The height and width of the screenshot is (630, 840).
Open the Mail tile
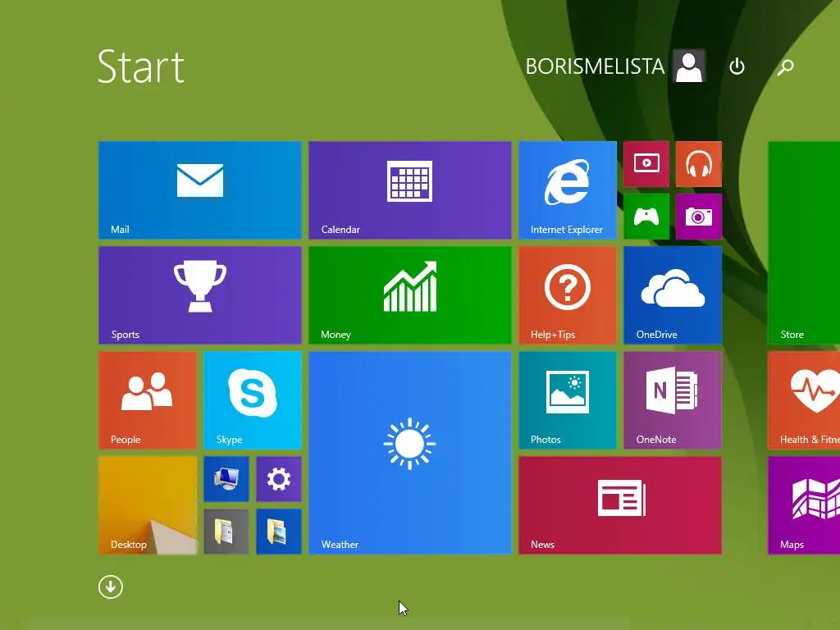click(200, 189)
